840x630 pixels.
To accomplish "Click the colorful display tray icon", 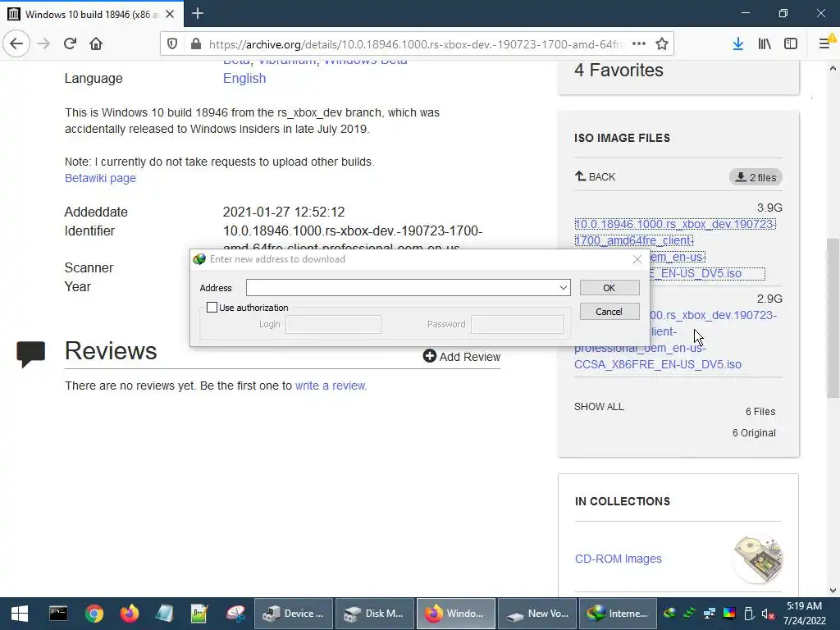I will click(x=729, y=614).
